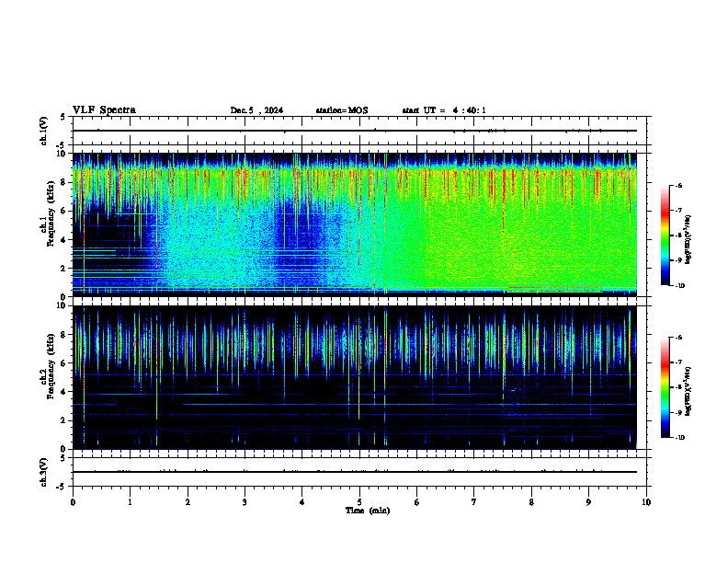Click the ch.2 color scale log(PSD) unit label
The height and width of the screenshot is (563, 728).
tap(688, 391)
